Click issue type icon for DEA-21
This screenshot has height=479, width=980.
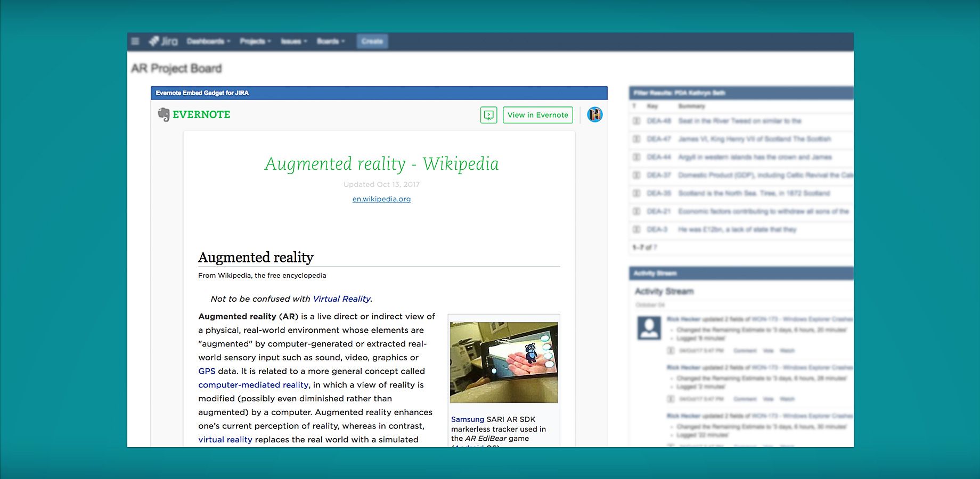[636, 211]
